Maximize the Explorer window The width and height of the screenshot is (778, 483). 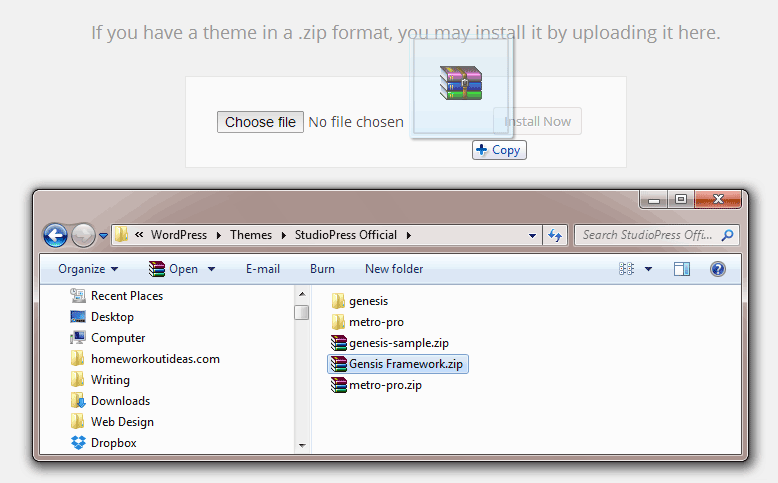(x=681, y=200)
